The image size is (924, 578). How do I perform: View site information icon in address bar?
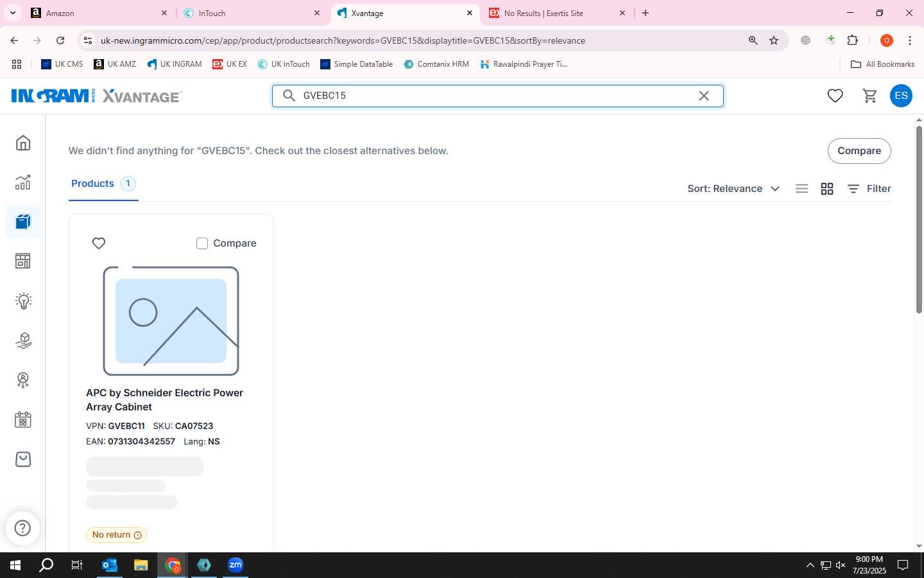click(88, 40)
